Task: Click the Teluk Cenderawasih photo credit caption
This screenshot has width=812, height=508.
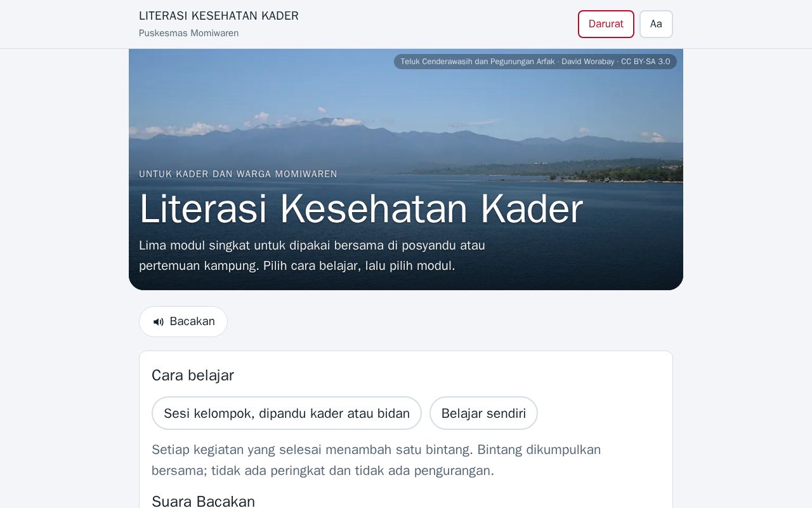Action: click(x=535, y=62)
